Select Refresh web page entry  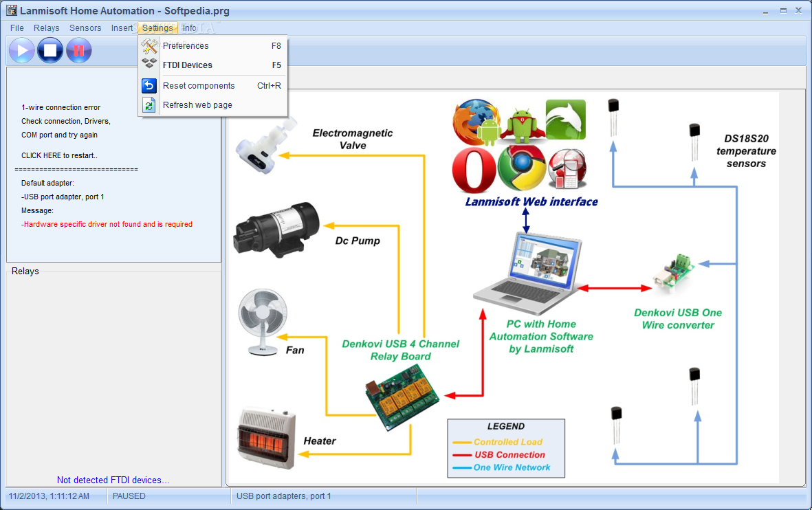(x=213, y=105)
